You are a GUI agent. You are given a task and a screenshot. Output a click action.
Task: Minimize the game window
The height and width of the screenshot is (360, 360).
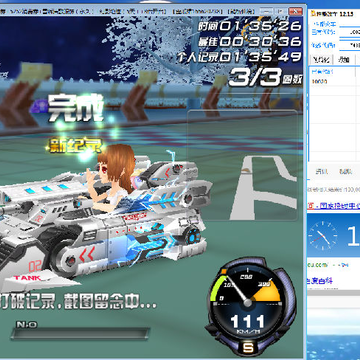coord(266,11)
